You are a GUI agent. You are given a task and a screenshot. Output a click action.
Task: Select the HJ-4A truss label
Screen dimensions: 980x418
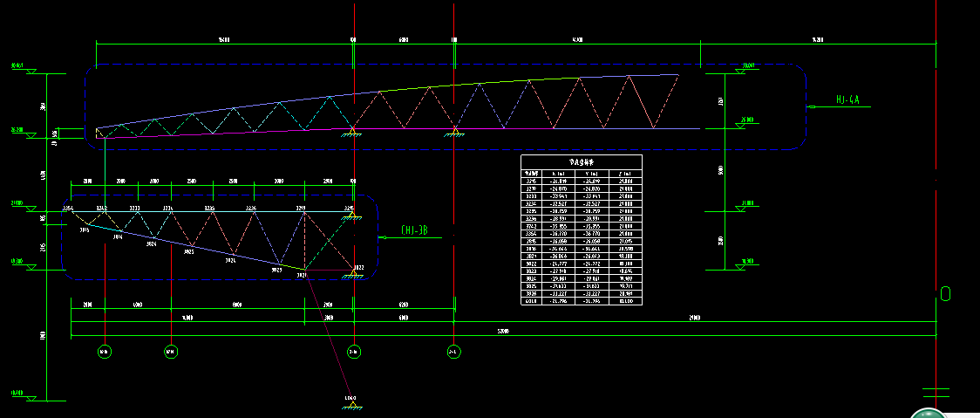tap(848, 99)
